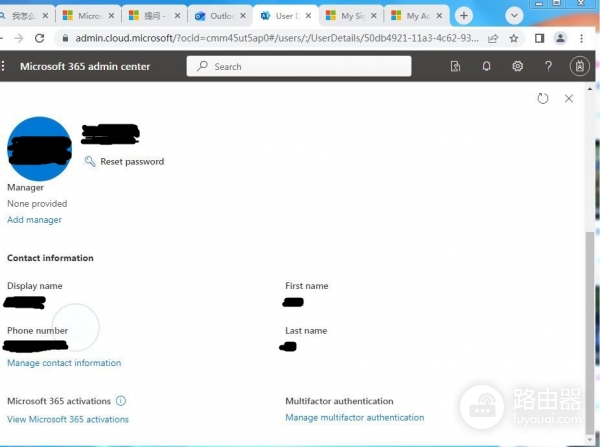Bookmark this page with the star icon

514,38
